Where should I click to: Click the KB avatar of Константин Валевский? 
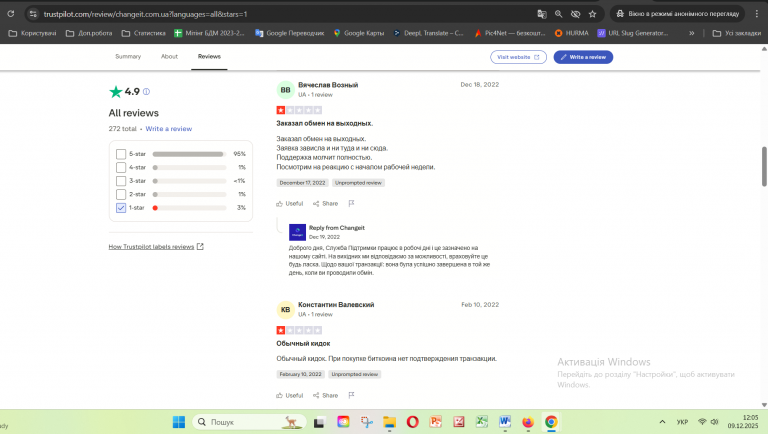286,310
